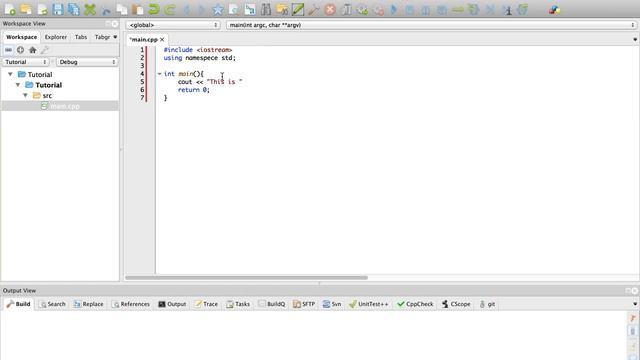Image resolution: width=640 pixels, height=360 pixels.
Task: Click the colored balls icon in toolbar
Action: 554,9
